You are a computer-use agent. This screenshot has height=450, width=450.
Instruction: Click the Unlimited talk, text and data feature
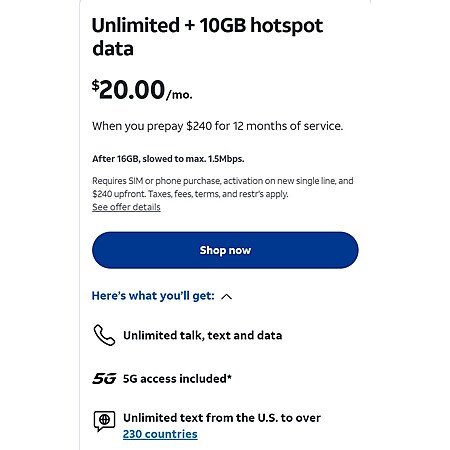pyautogui.click(x=203, y=335)
